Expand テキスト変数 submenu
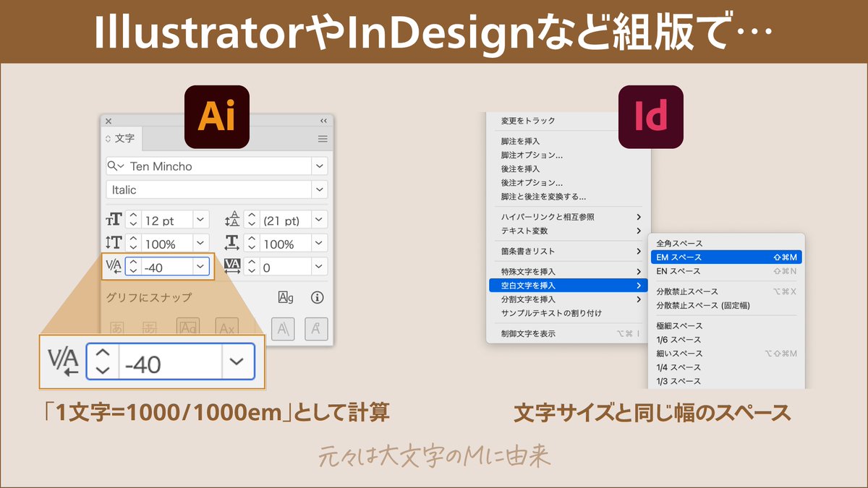 tap(568, 231)
